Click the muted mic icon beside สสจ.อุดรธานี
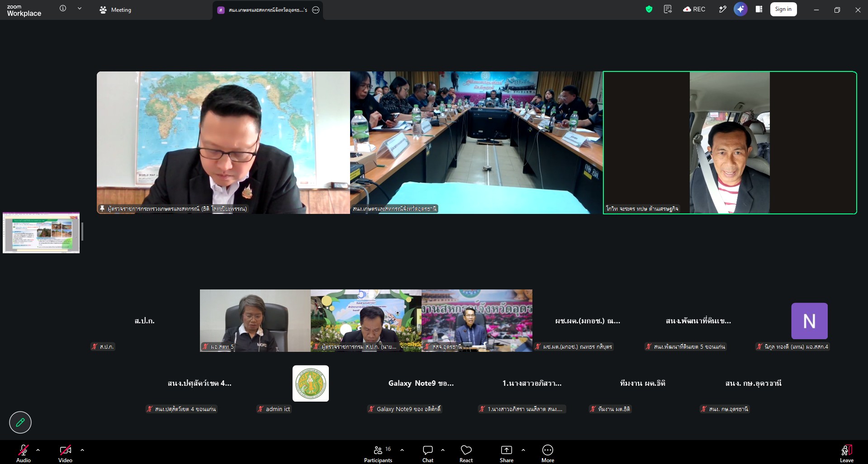Image resolution: width=868 pixels, height=464 pixels. [x=427, y=346]
